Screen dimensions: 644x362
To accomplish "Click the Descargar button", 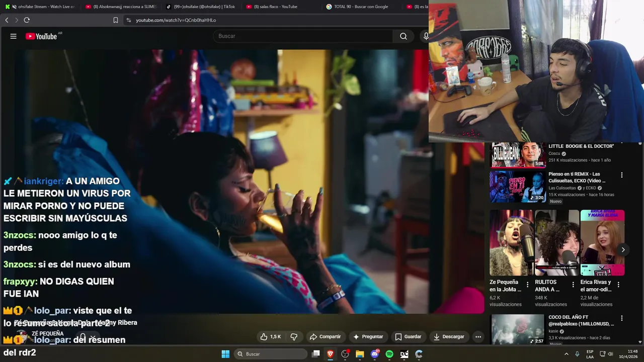I will pyautogui.click(x=449, y=337).
